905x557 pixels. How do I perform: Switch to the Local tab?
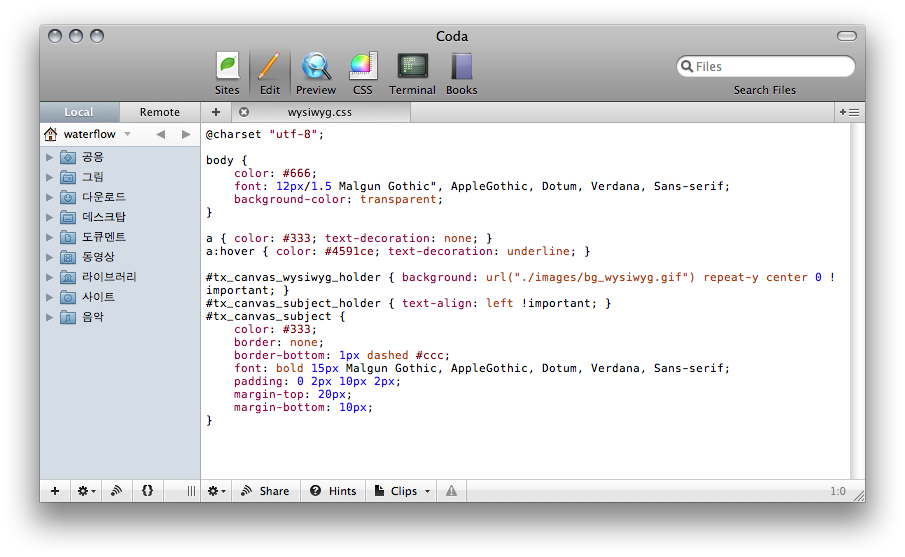tap(79, 112)
